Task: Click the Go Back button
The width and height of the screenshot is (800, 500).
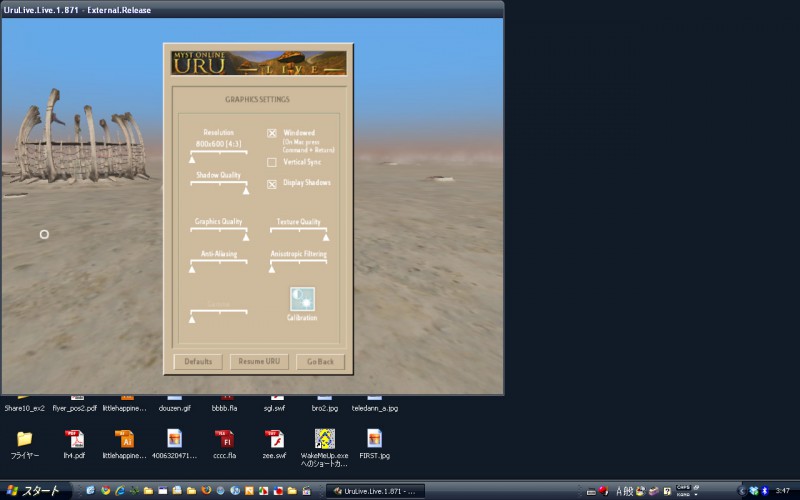Action: click(x=320, y=362)
